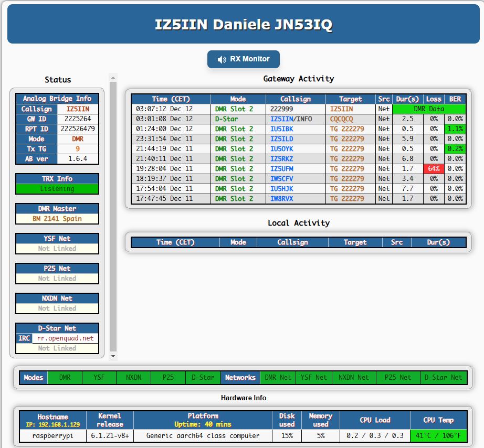Click the green CPU temperature cell
This screenshot has width=484, height=448.
coord(438,435)
